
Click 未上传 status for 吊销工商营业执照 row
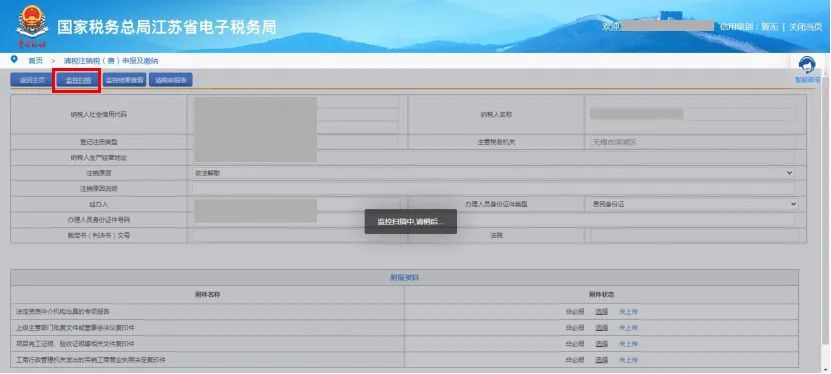tap(629, 360)
